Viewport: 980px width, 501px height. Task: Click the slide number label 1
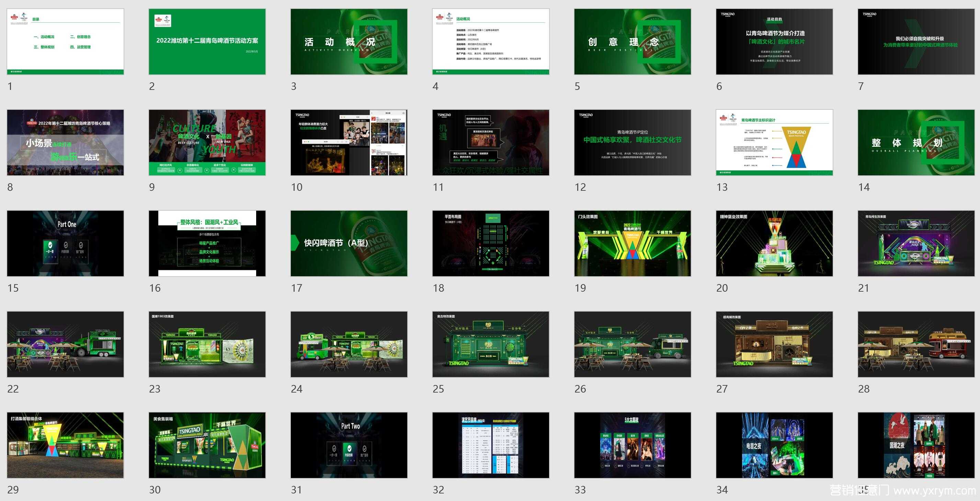pyautogui.click(x=10, y=86)
